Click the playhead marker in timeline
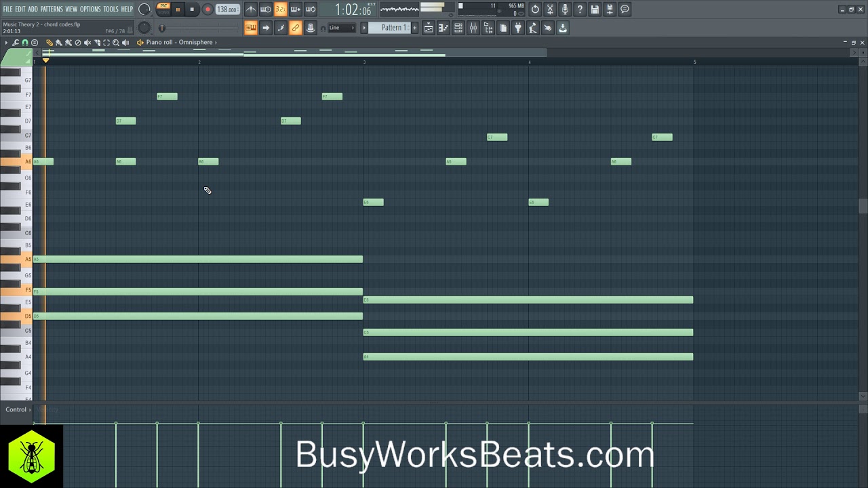The height and width of the screenshot is (488, 868). (45, 61)
